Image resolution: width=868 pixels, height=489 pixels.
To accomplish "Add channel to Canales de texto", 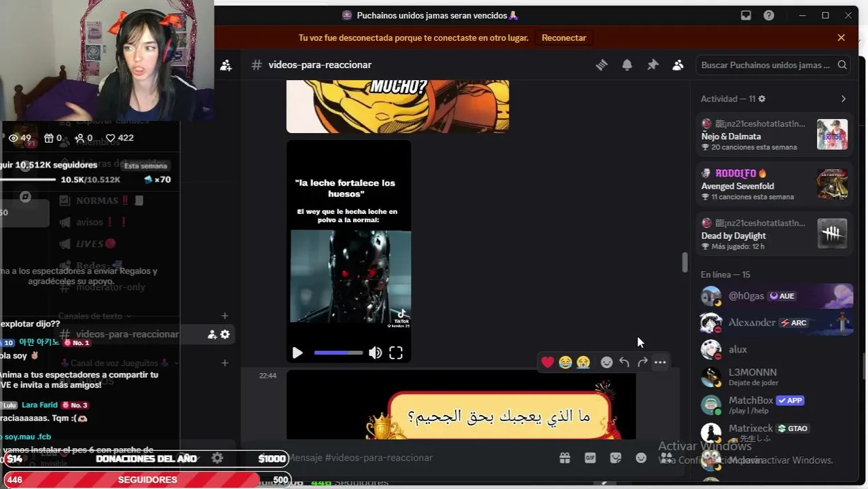I will point(225,316).
